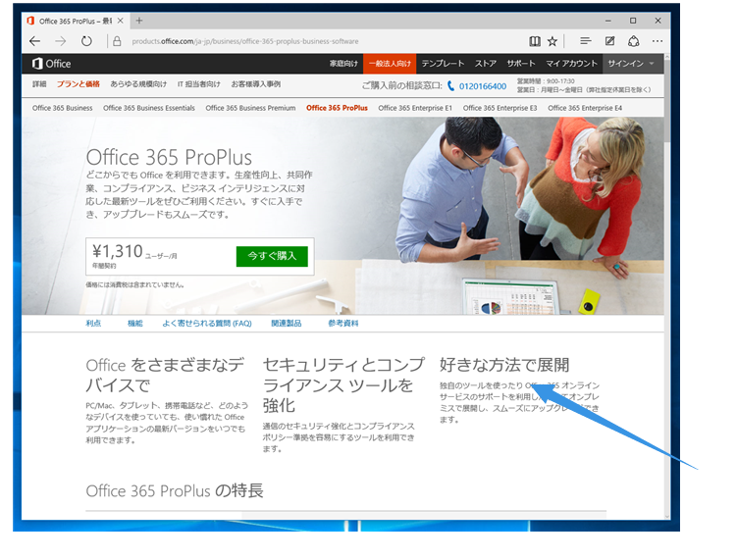Open あらゆる規模向け sub-navigation item
This screenshot has width=737, height=560.
coord(138,84)
